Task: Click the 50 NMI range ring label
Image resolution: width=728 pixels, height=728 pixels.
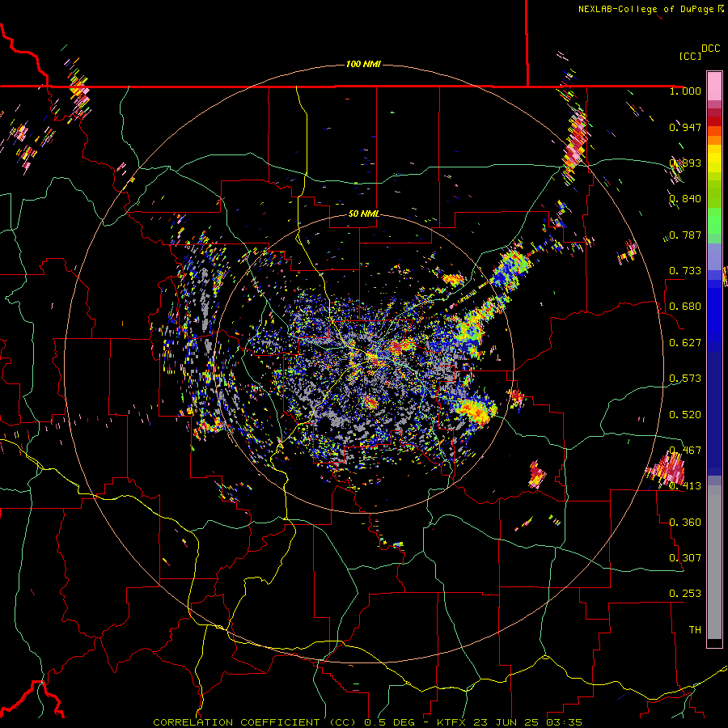Action: tap(363, 214)
